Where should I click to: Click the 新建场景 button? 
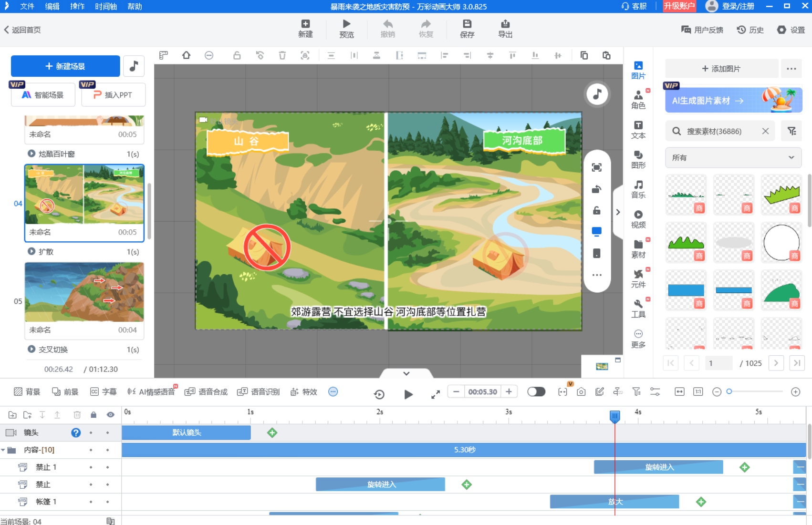(x=65, y=66)
